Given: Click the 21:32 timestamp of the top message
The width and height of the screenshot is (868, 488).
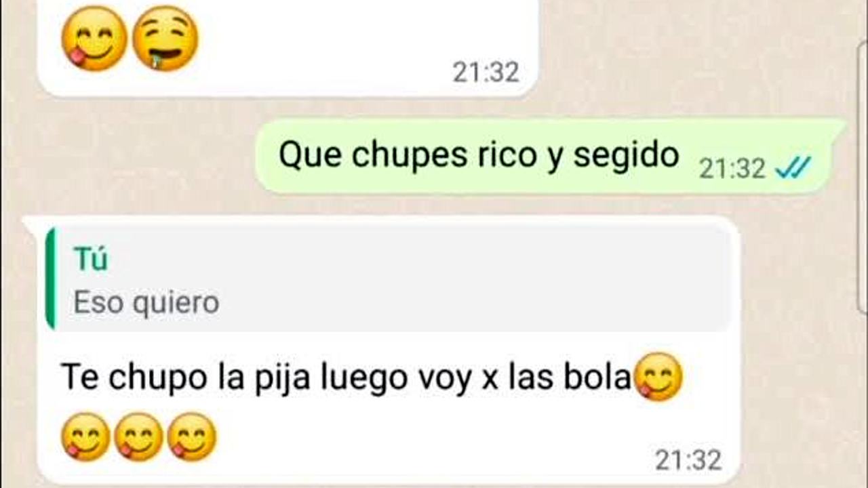Looking at the screenshot, I should (x=486, y=73).
